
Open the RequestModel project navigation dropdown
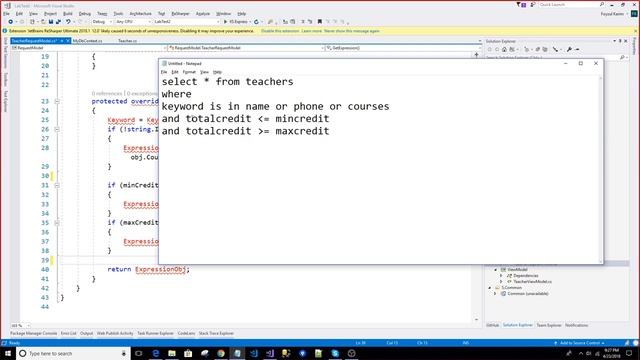pos(89,48)
